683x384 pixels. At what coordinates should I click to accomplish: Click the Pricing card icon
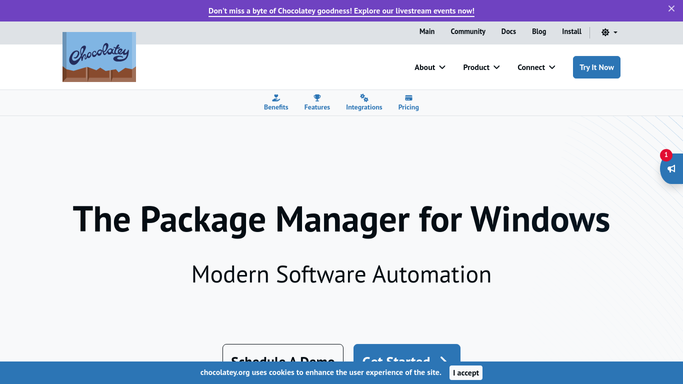[409, 98]
